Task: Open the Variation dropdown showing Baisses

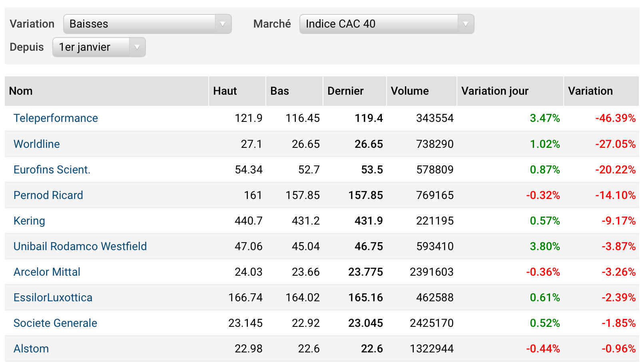Action: (147, 24)
